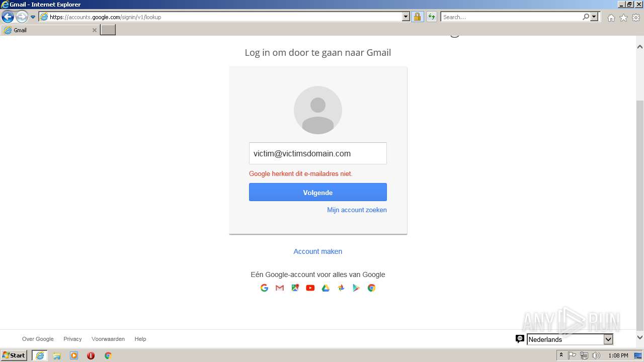Click the Gmail envelope icon
This screenshot has width=644, height=362.
(x=280, y=288)
